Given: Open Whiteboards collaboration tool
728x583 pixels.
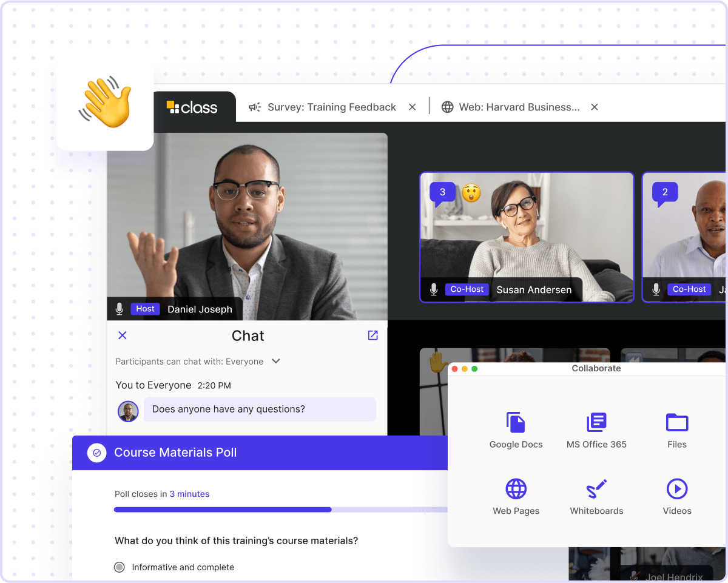Looking at the screenshot, I should (x=596, y=496).
